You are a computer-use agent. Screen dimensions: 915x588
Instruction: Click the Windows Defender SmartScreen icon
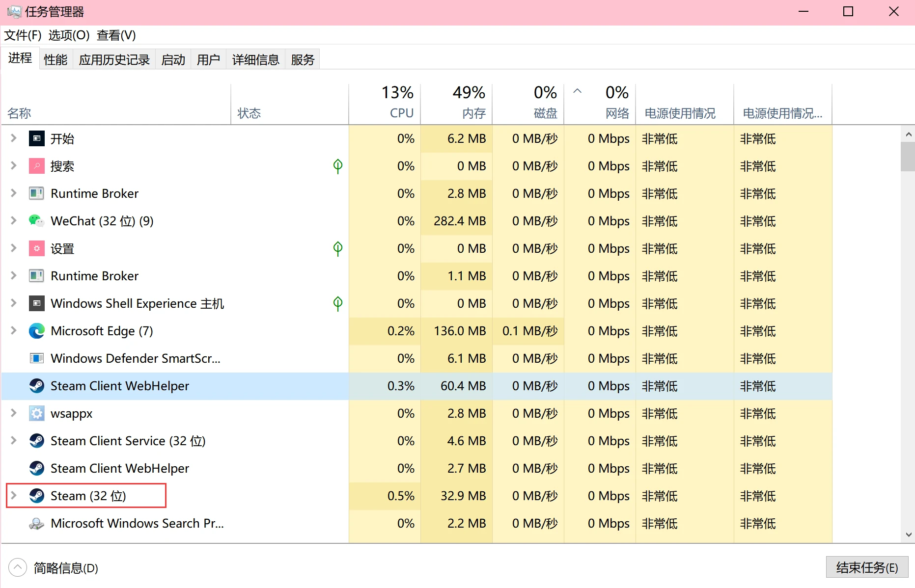(x=36, y=359)
